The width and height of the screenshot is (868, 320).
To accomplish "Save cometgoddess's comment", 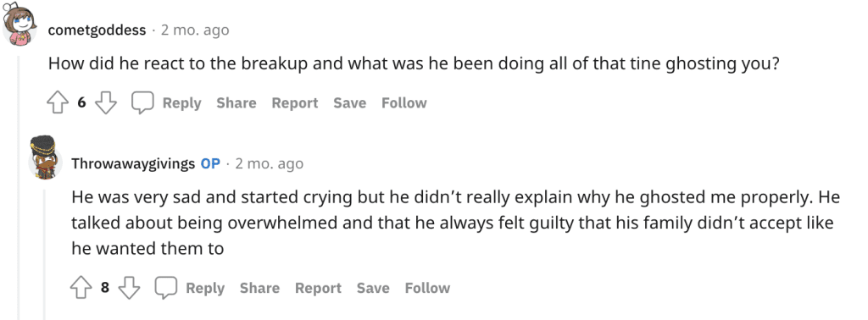I will [x=350, y=103].
